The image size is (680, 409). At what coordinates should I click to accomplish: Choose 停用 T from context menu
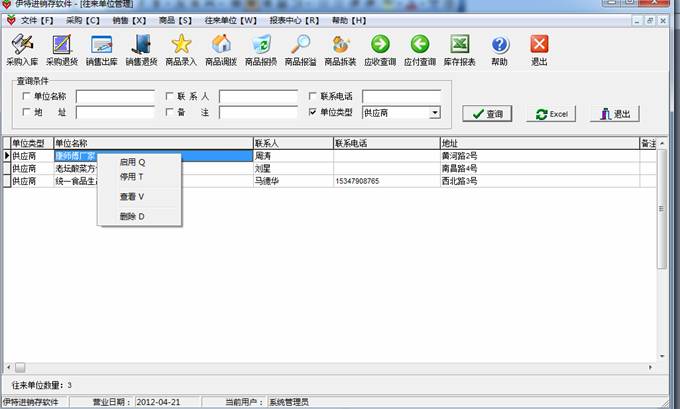pos(132,176)
